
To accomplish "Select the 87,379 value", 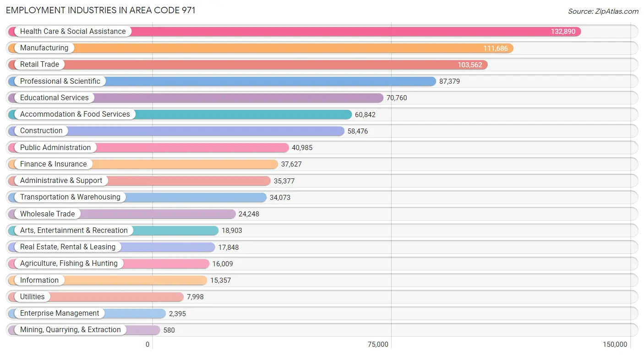I will (x=449, y=81).
